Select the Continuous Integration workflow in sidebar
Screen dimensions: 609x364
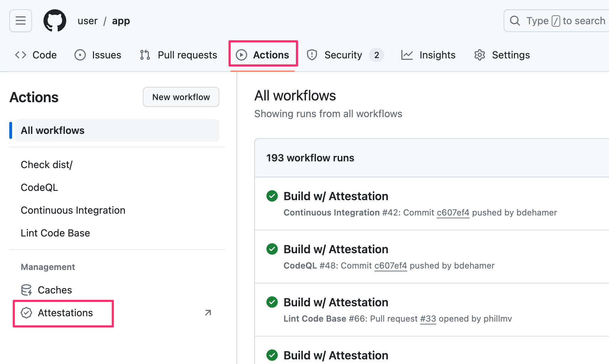73,210
